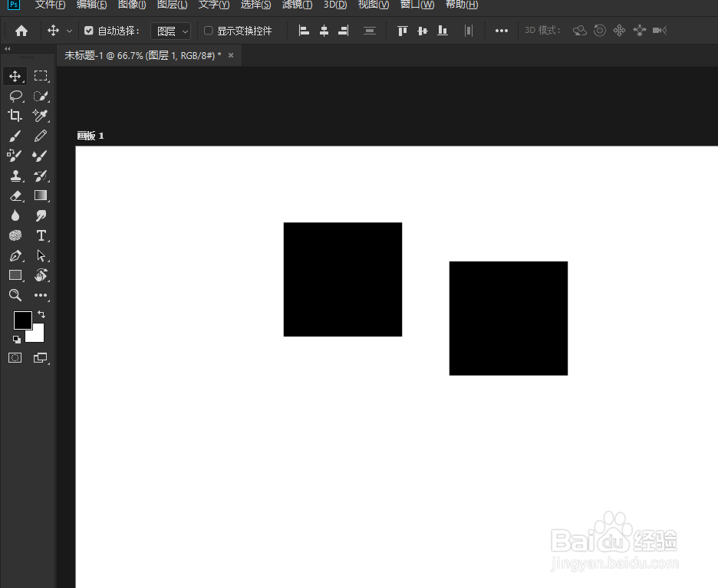Open the File menu
Viewport: 718px width, 588px height.
pyautogui.click(x=50, y=5)
